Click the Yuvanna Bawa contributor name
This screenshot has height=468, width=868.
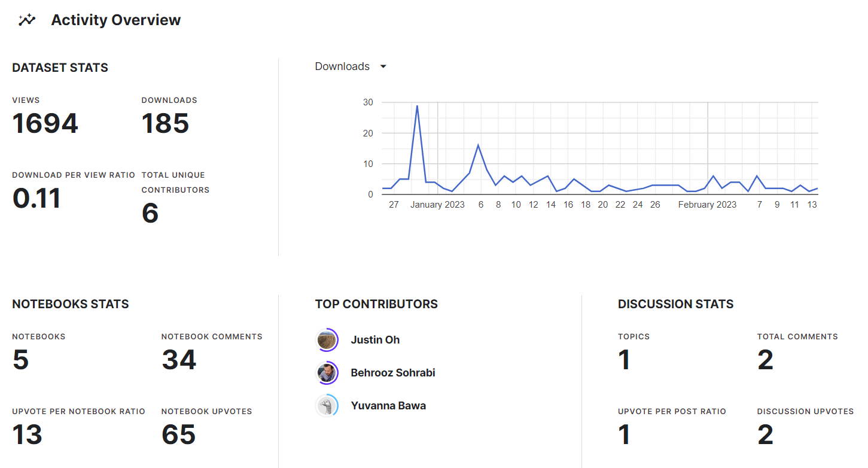[x=388, y=406]
